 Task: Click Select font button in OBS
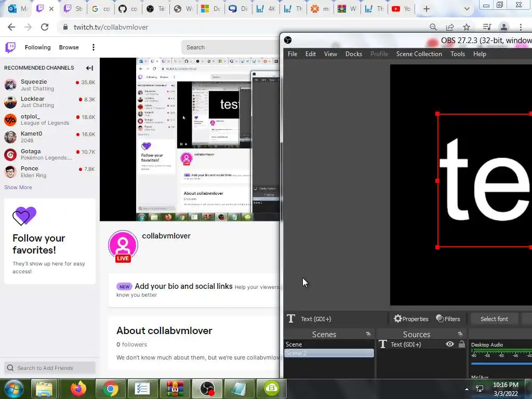point(494,319)
